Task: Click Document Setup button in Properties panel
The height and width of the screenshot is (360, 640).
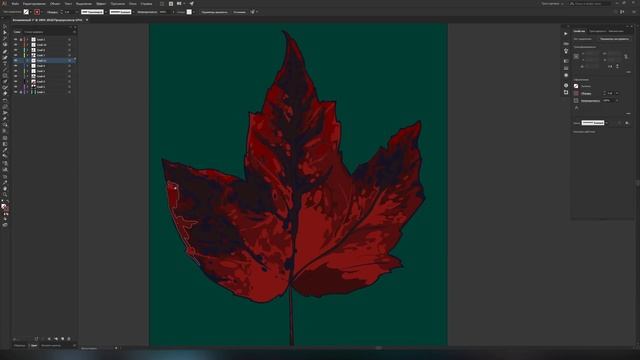Action: click(614, 39)
